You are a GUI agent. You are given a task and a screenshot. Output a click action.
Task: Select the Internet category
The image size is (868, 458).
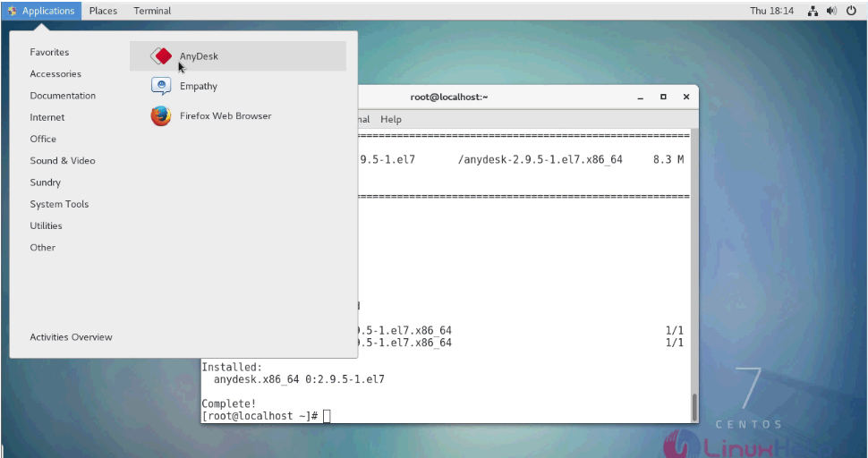47,117
